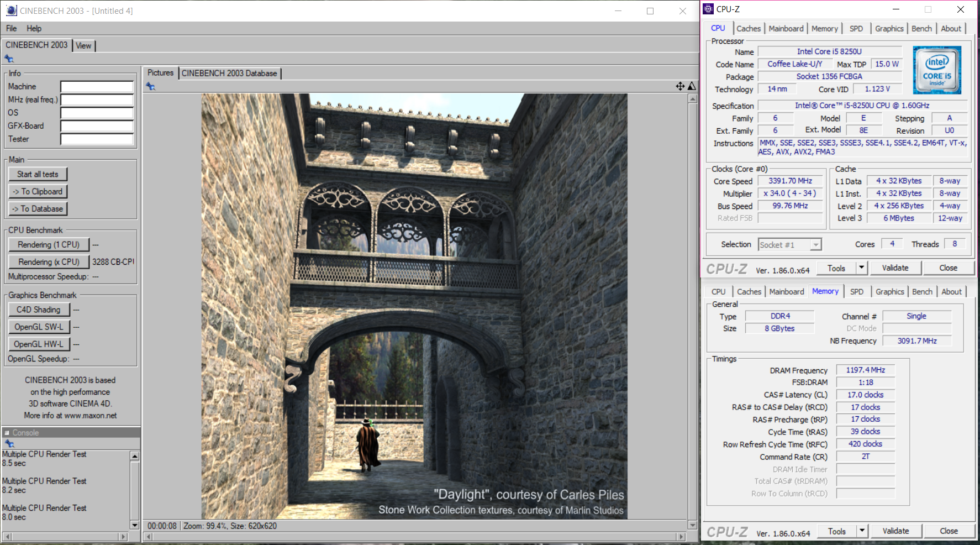Open Caches tab in lower CPU-Z window
The image size is (980, 545).
[749, 292]
